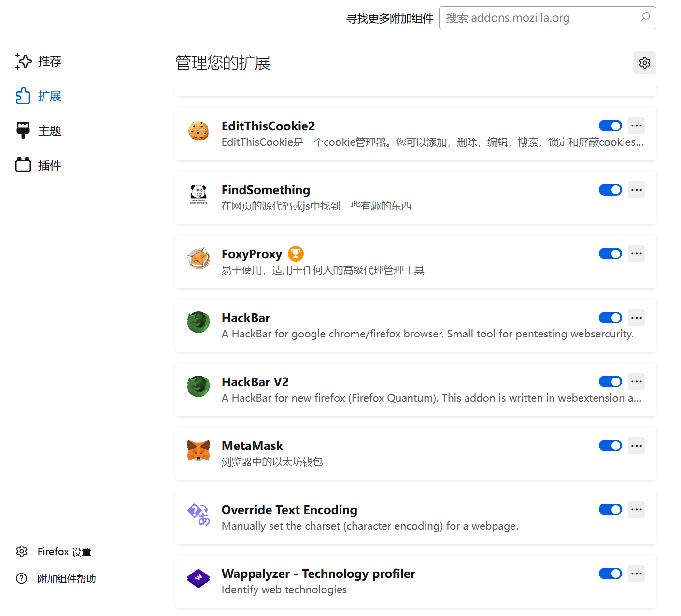Click the 浏览器中的以太坊钱包 description
This screenshot has width=681, height=616.
272,462
